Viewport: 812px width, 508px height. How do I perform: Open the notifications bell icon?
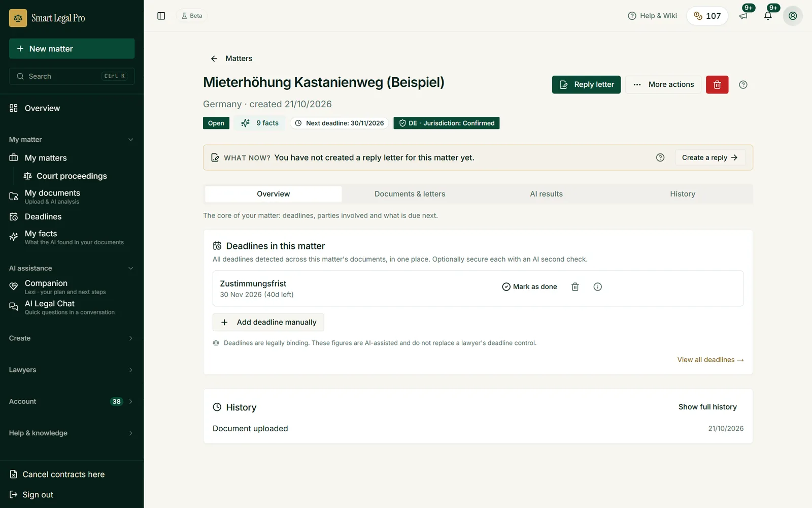point(768,16)
